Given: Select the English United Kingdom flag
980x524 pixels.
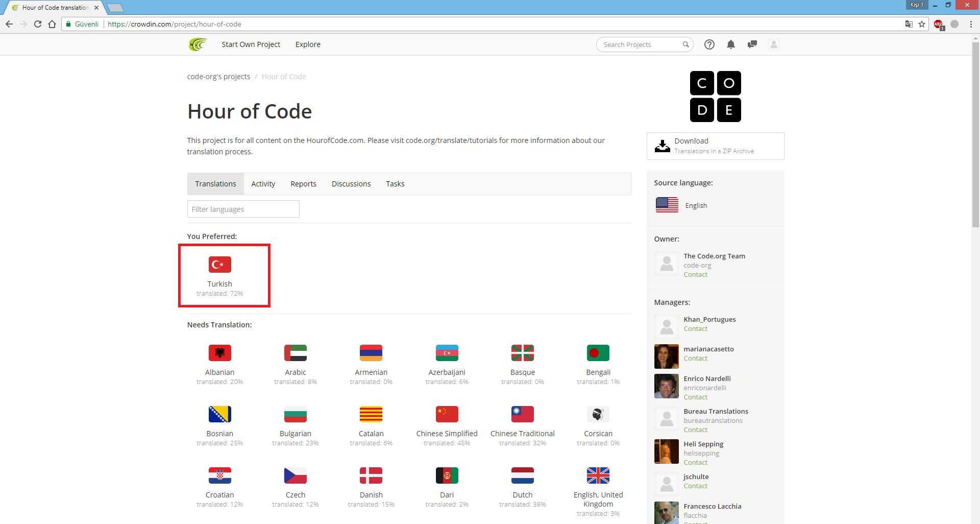Looking at the screenshot, I should (x=598, y=475).
